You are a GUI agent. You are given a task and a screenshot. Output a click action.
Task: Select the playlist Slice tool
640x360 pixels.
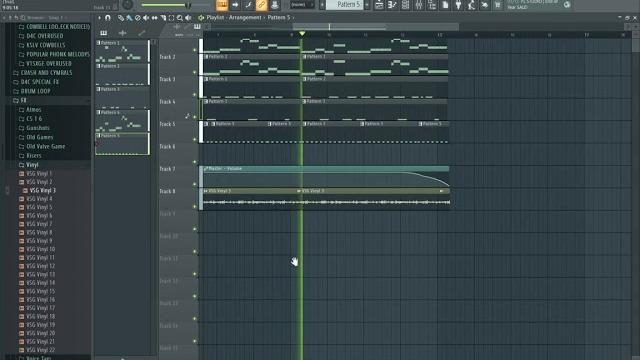point(163,18)
